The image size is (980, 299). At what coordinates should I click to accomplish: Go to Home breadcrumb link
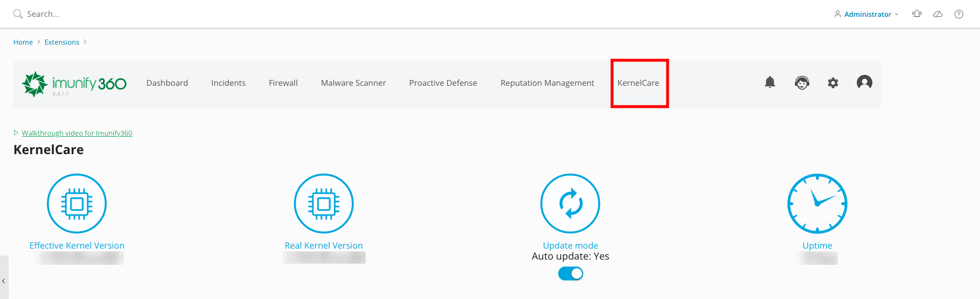(x=23, y=42)
